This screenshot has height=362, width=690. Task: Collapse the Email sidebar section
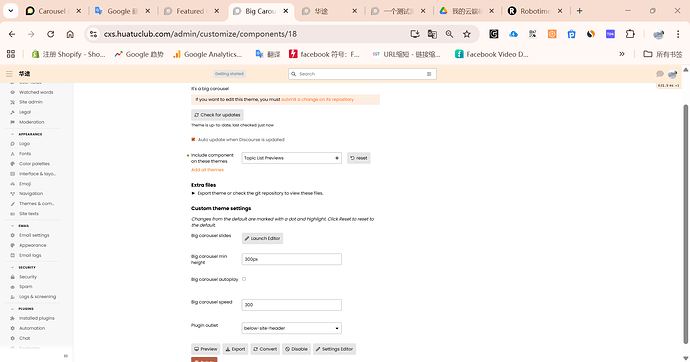click(12, 226)
